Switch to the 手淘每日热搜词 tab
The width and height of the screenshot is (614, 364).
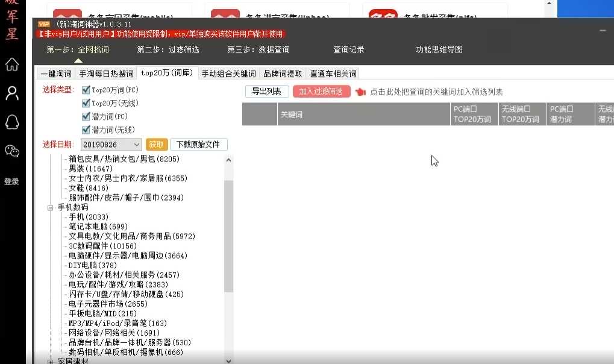click(106, 74)
